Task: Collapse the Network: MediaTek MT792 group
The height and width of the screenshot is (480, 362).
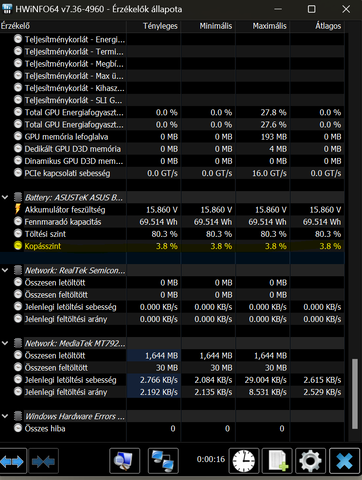Action: coord(5,343)
